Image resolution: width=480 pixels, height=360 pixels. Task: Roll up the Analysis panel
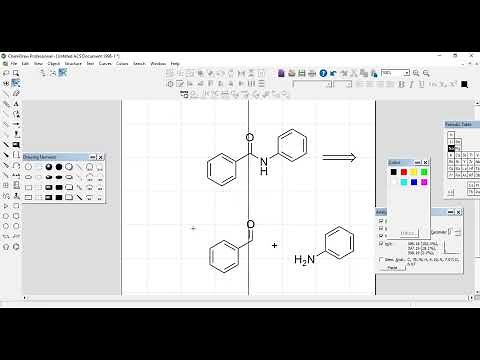(451, 212)
